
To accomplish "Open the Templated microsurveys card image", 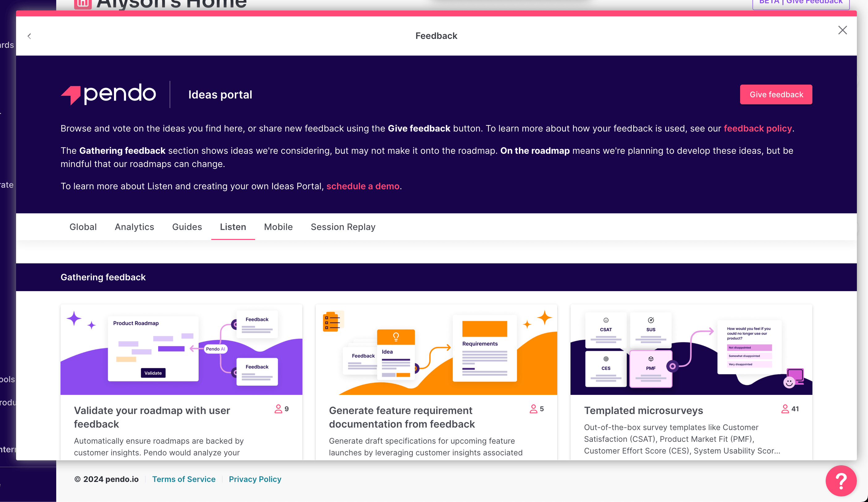I will point(691,349).
